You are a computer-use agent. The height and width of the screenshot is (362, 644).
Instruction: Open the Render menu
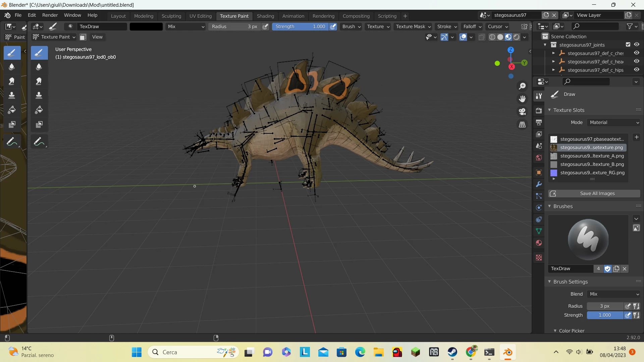(x=50, y=15)
